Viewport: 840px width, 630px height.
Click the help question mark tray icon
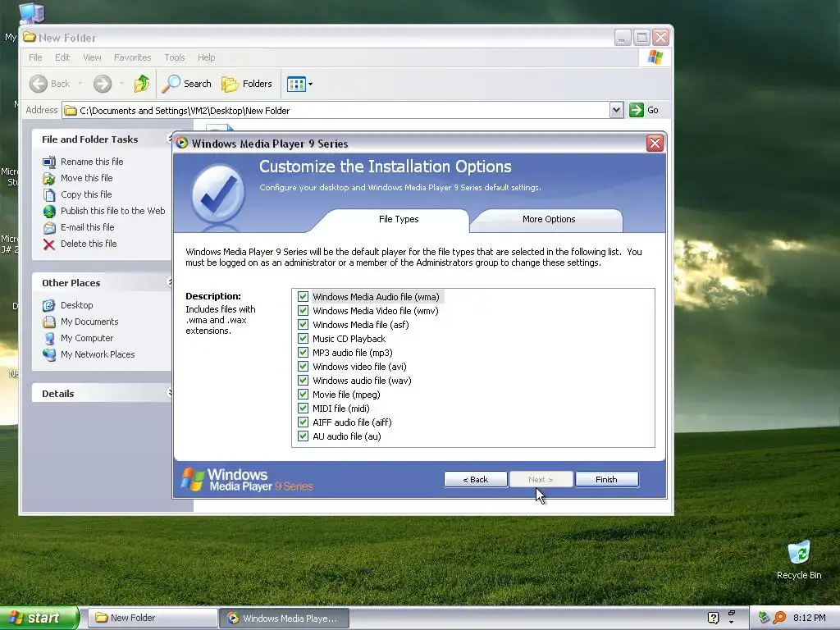click(x=713, y=618)
